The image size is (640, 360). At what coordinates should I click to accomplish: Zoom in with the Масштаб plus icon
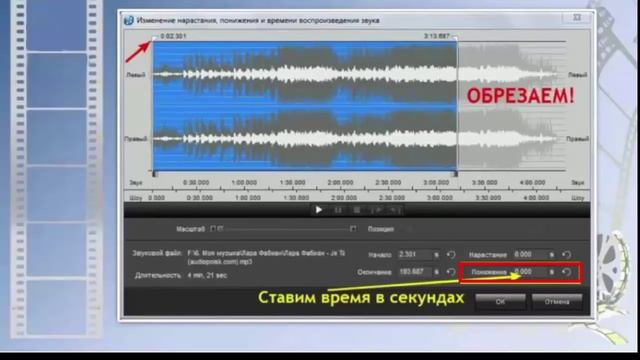click(x=353, y=229)
